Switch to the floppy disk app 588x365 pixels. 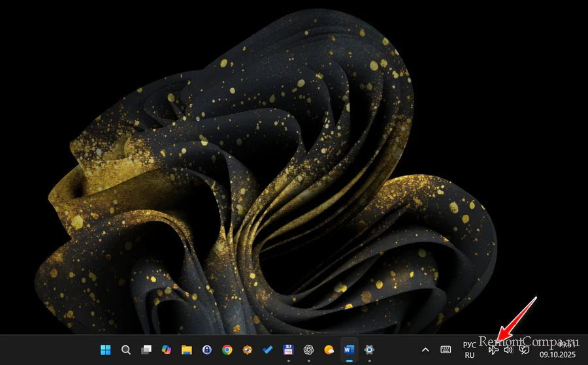tap(288, 349)
